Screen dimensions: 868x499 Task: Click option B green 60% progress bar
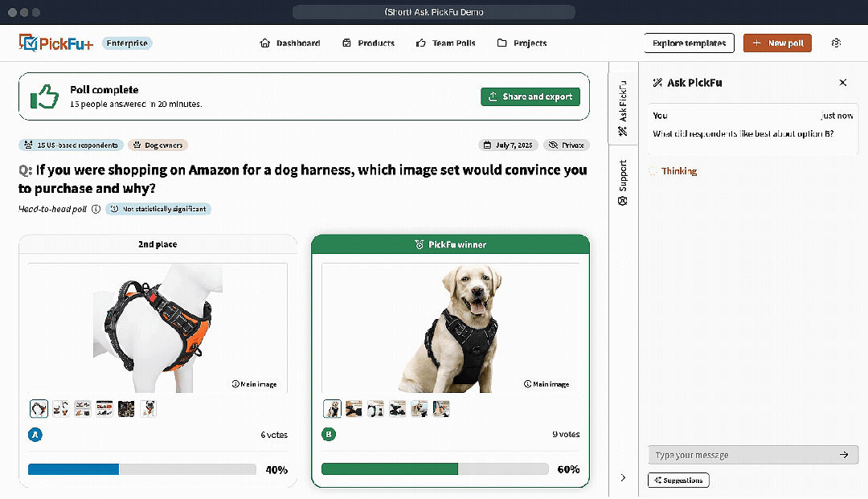click(x=390, y=469)
